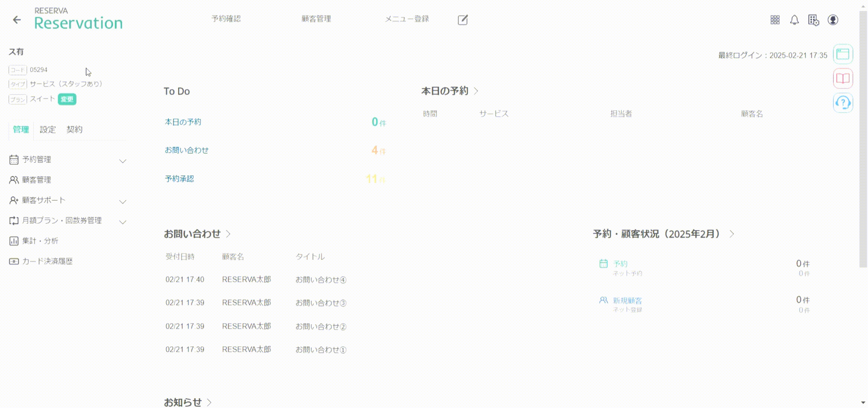Open the 予約承認 To Do link
The image size is (868, 408).
click(179, 179)
